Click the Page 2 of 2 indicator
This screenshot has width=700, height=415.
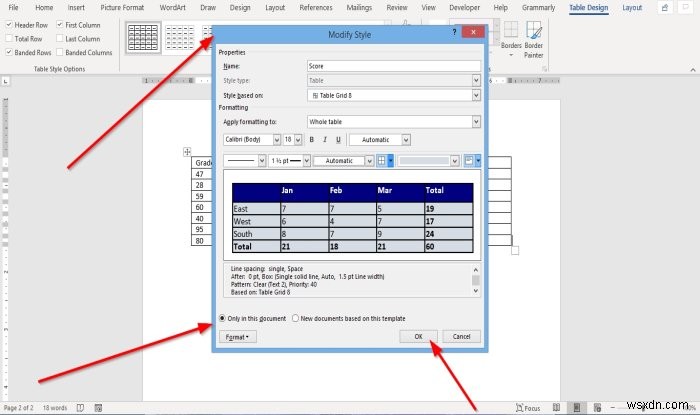tap(18, 408)
